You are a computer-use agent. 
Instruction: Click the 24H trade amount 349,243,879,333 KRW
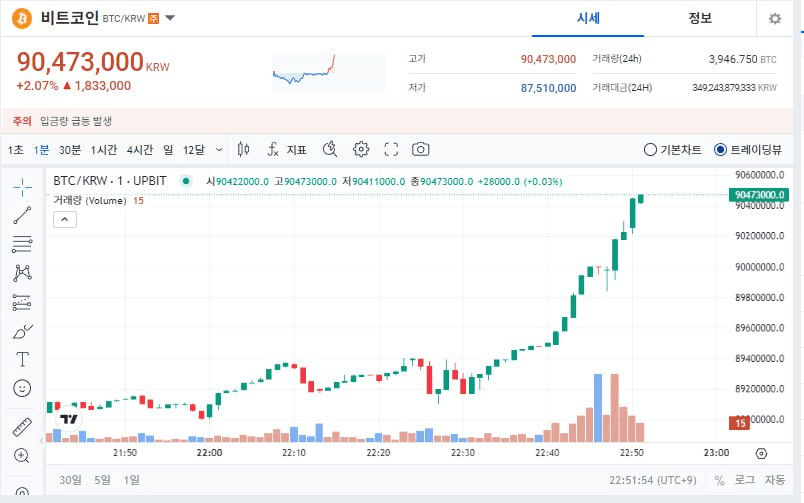pos(734,88)
